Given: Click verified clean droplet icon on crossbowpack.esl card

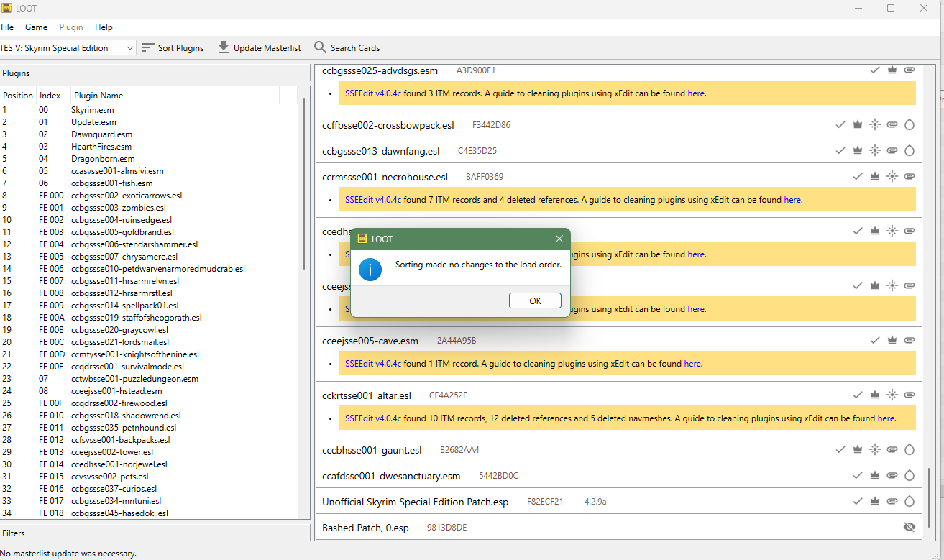Looking at the screenshot, I should pos(909,124).
